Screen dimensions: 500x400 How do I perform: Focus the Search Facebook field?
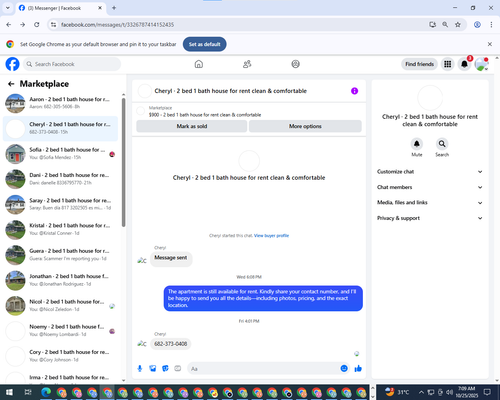click(72, 64)
